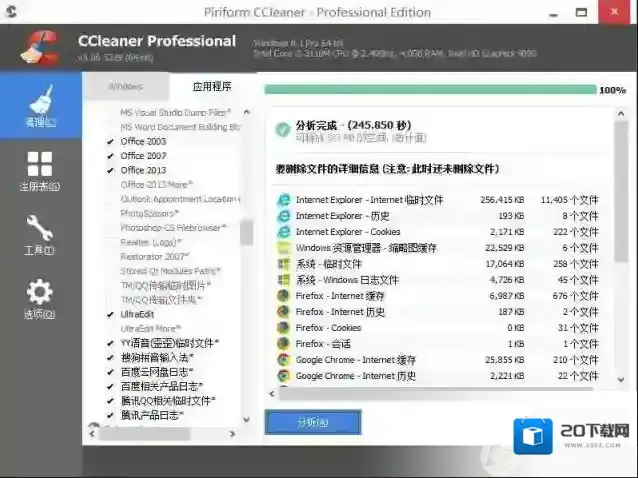Image resolution: width=638 pixels, height=478 pixels.
Task: Click the Internet Explorer Cookies row icon
Action: [284, 232]
